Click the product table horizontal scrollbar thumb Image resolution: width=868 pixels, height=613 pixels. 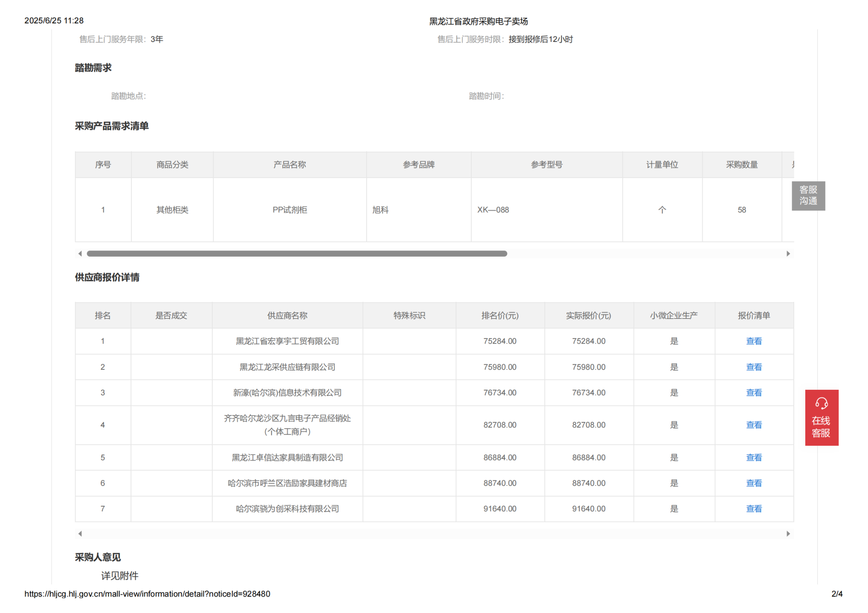[x=297, y=254]
